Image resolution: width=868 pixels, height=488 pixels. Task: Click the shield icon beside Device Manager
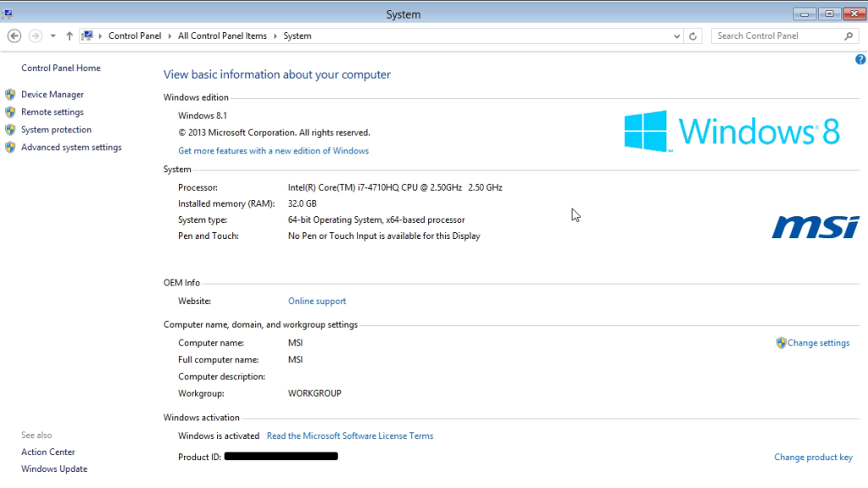(x=9, y=94)
